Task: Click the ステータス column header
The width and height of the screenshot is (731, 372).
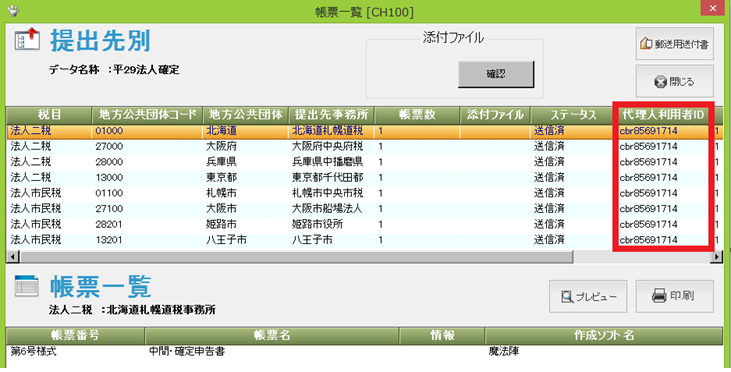Action: click(573, 115)
